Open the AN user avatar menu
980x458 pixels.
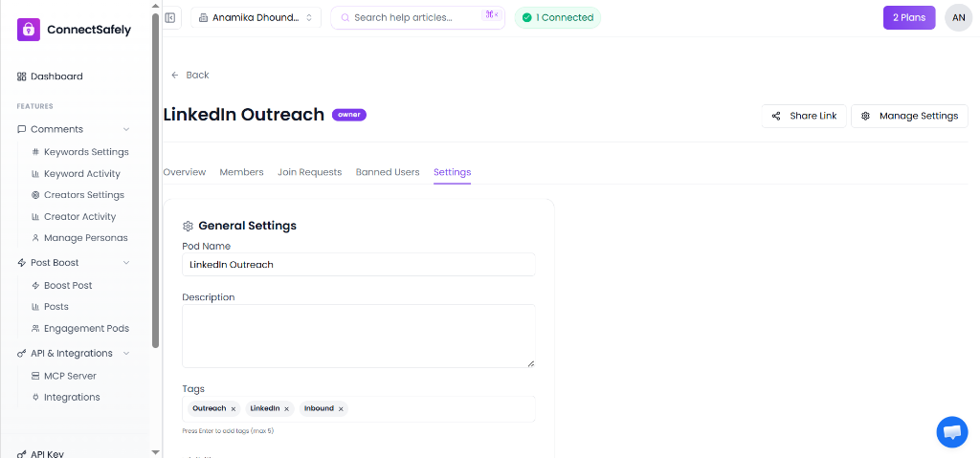click(x=958, y=17)
